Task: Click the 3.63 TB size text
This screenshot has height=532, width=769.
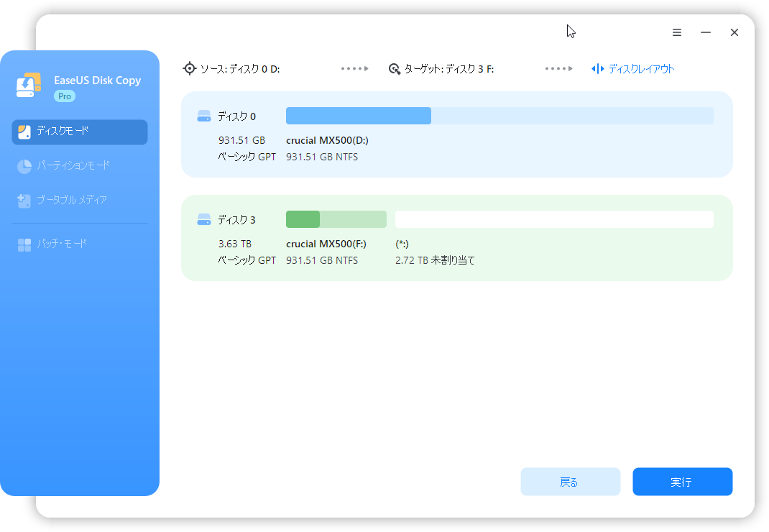Action: (235, 244)
